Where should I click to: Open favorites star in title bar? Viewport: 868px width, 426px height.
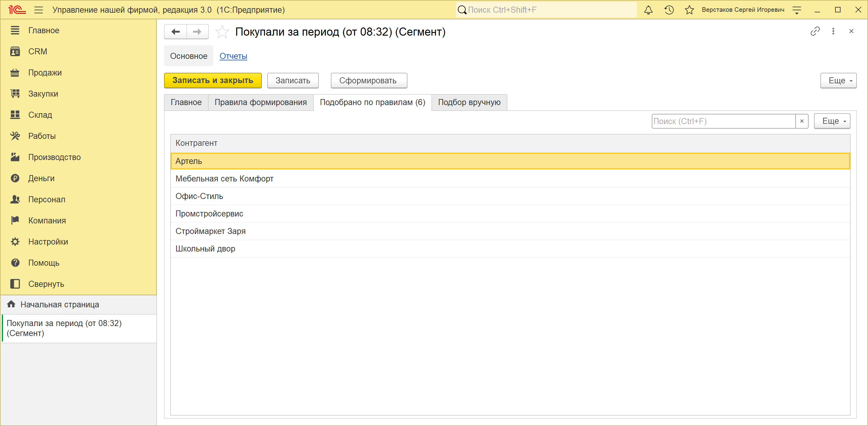click(x=689, y=10)
